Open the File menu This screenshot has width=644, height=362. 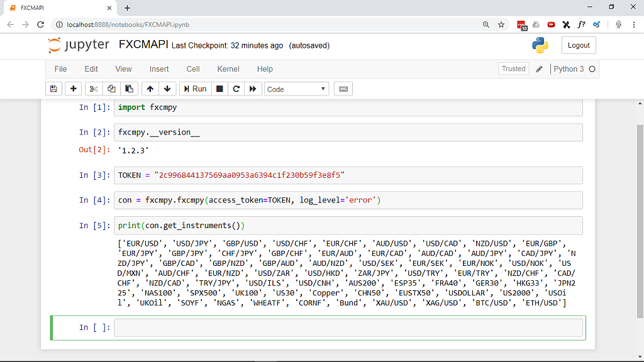(60, 69)
